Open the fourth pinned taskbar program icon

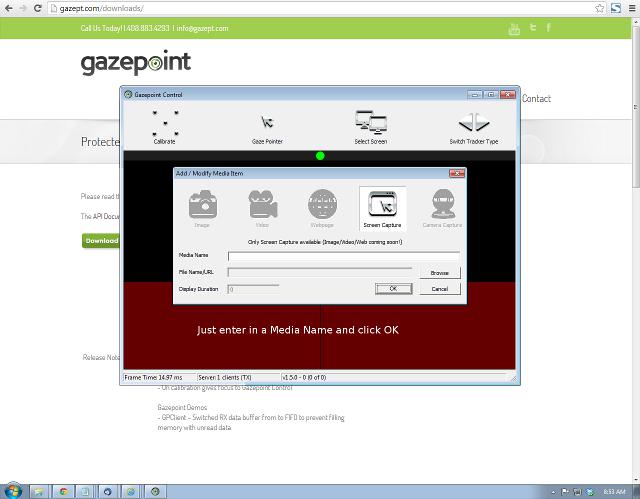(x=108, y=492)
